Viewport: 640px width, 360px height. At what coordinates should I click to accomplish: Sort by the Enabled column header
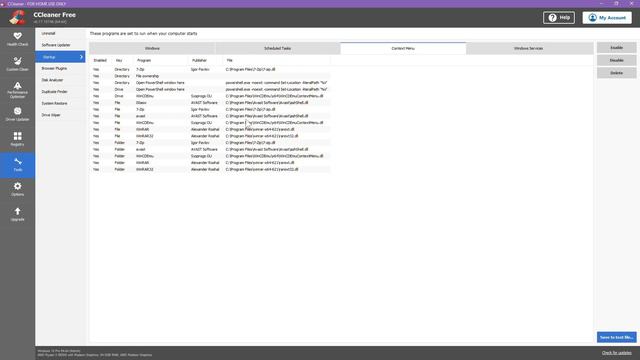pyautogui.click(x=101, y=60)
